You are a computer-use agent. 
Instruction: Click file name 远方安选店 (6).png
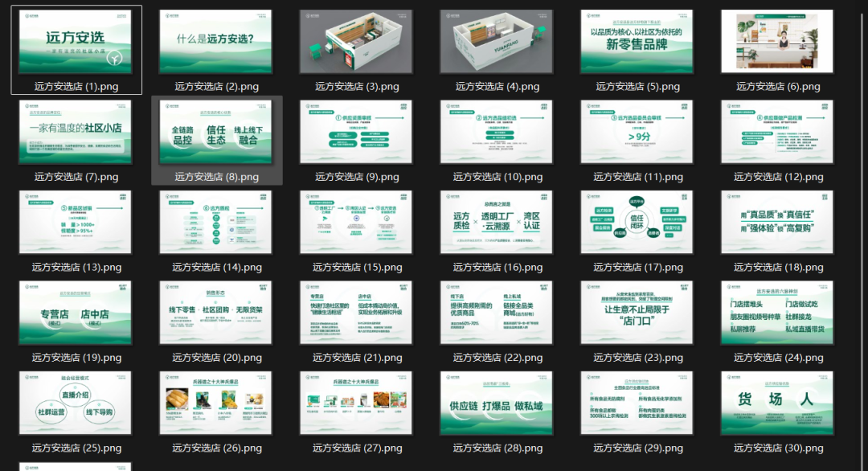tap(778, 86)
